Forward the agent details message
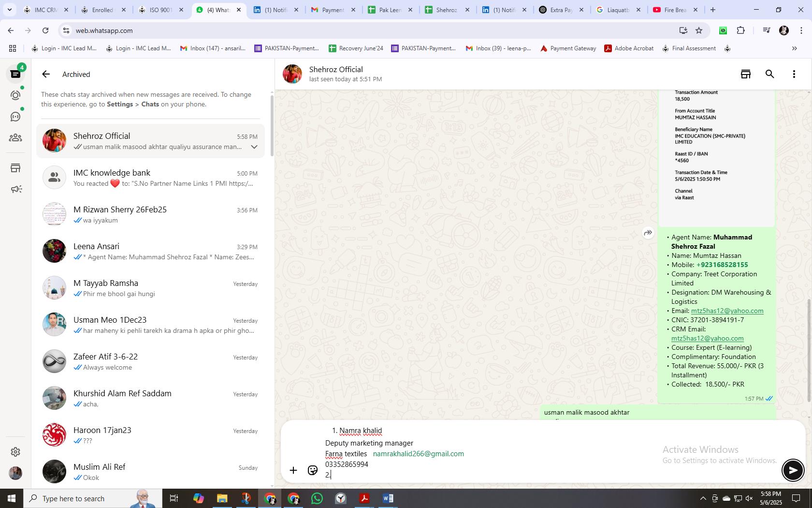This screenshot has height=508, width=812. [648, 233]
